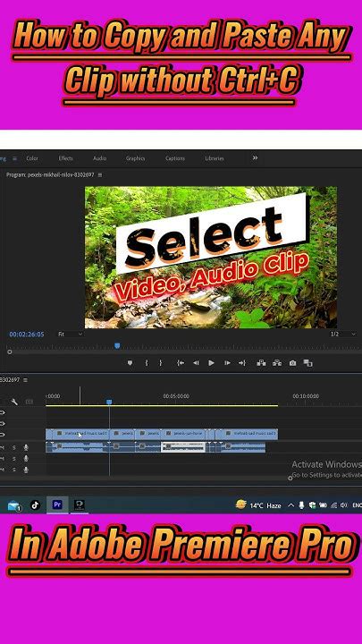The width and height of the screenshot is (362, 644).
Task: Enable voice-over record on third audio track
Action: (x=26, y=470)
